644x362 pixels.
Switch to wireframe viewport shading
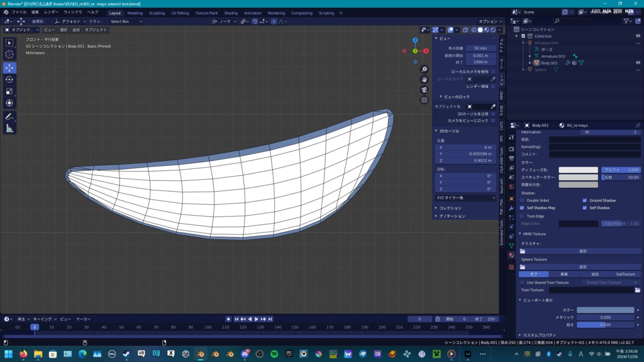pyautogui.click(x=474, y=30)
